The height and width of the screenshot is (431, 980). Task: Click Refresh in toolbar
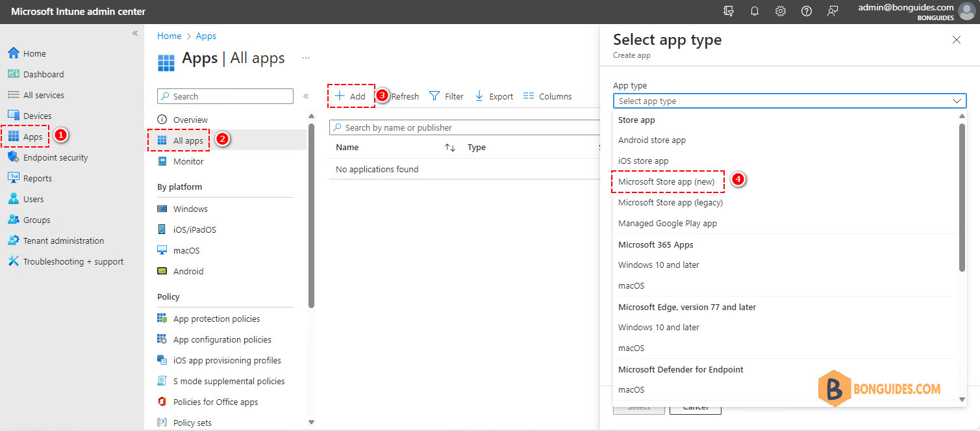(405, 96)
